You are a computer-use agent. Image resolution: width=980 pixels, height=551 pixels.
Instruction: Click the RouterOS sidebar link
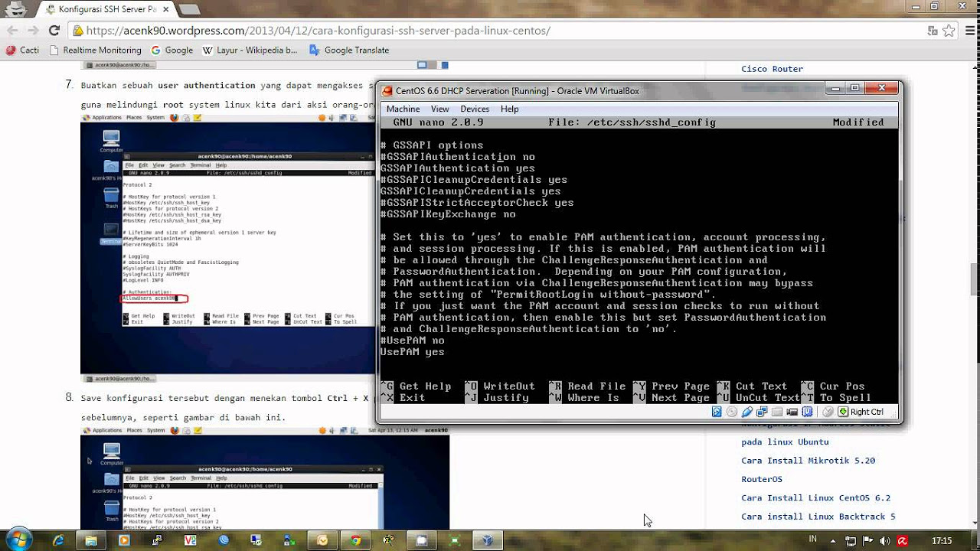pos(762,480)
